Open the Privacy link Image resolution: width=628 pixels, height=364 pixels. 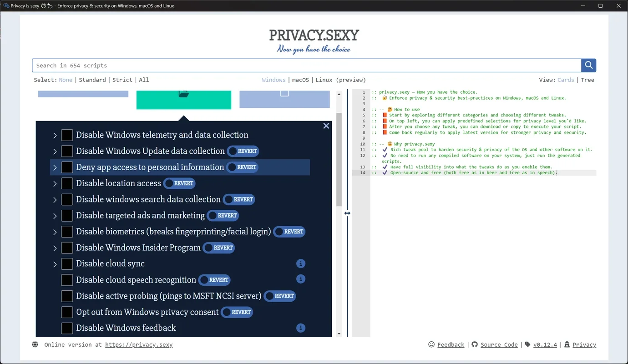(584, 344)
